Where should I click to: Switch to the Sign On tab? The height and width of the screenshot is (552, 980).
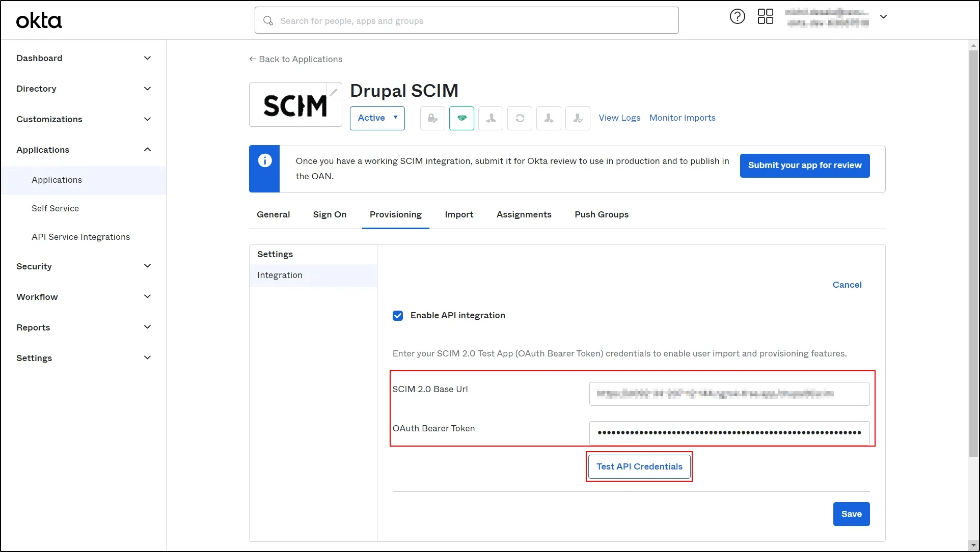point(330,214)
